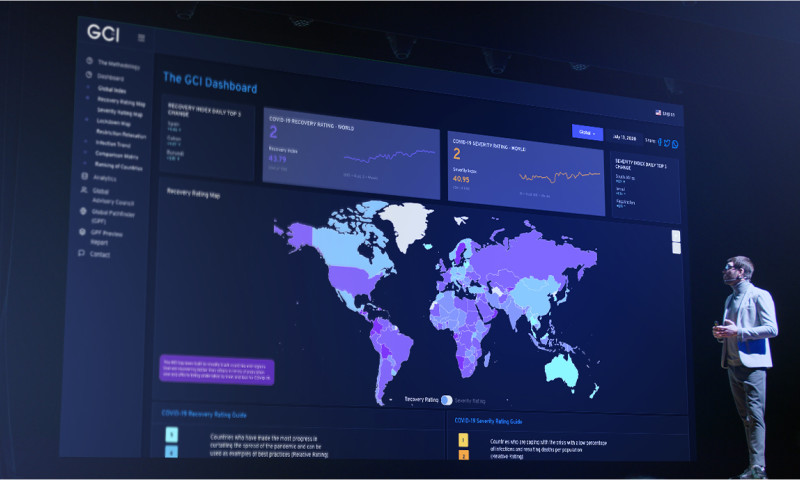Open the USD currency selector with flag
This screenshot has height=480, width=800.
665,113
